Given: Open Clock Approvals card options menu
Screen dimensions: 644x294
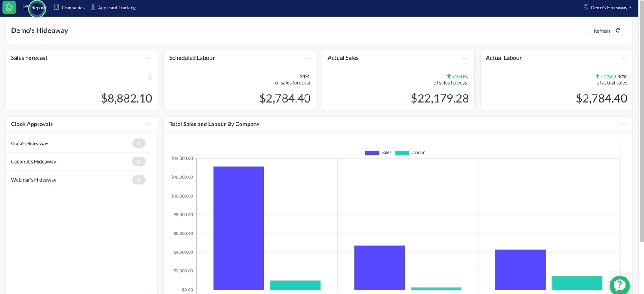Looking at the screenshot, I should (149, 125).
